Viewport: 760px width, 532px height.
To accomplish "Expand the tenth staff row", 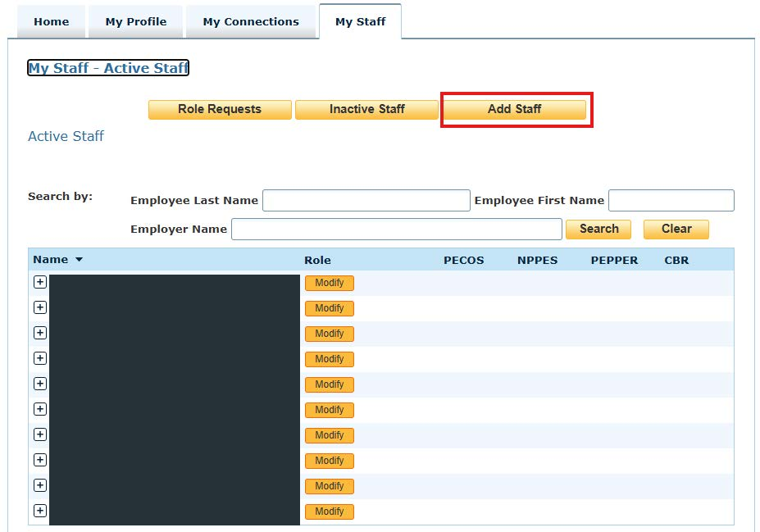I will coord(40,511).
